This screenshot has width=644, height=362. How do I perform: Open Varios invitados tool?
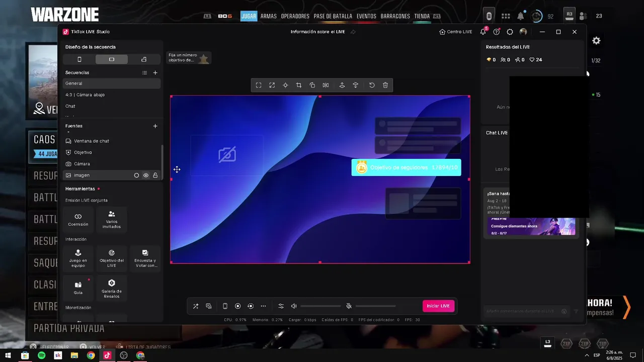[x=112, y=219]
